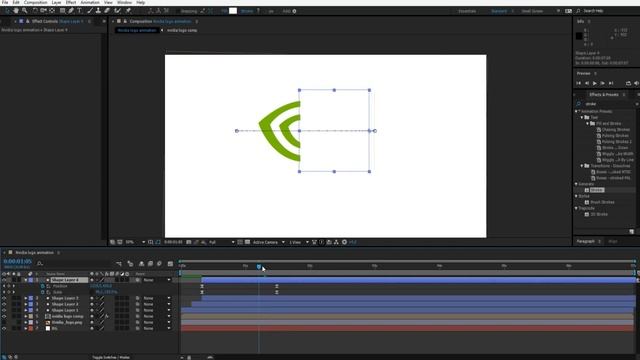640x360 pixels.
Task: Select the Roto Brush tool
Action: pos(118,11)
